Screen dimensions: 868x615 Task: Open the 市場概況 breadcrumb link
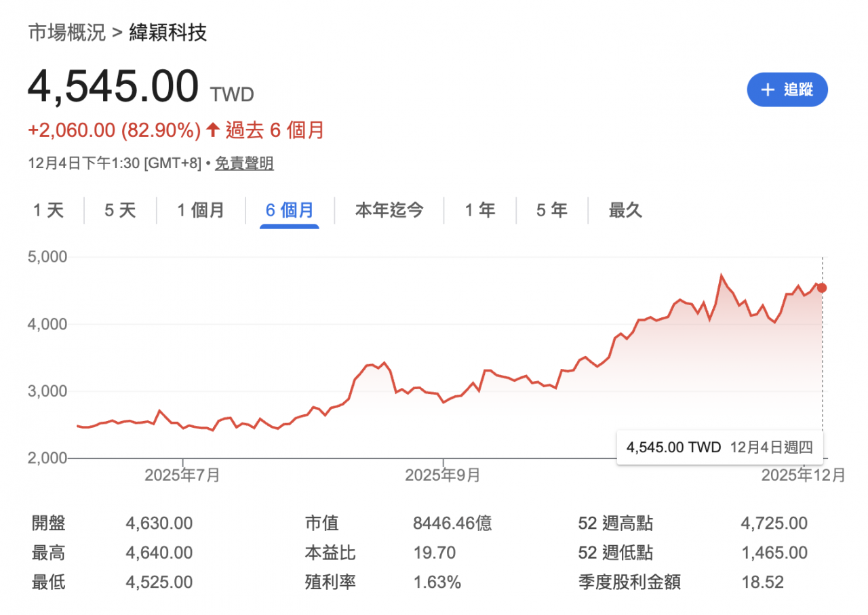67,33
